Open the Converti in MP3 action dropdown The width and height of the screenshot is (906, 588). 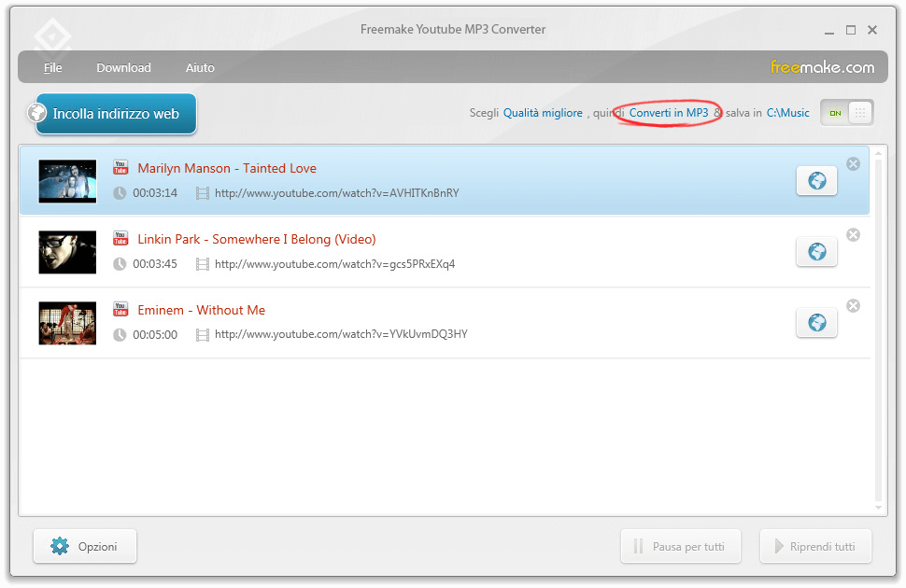tap(669, 113)
